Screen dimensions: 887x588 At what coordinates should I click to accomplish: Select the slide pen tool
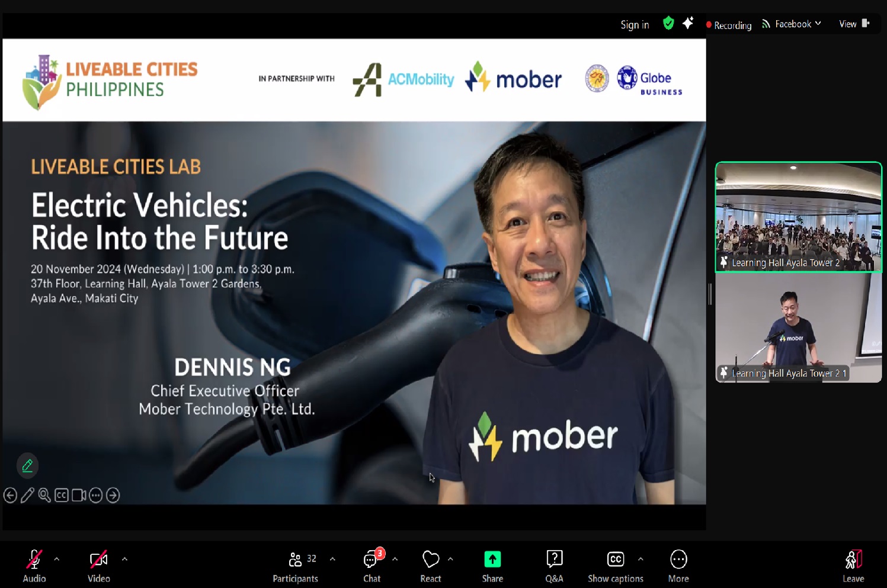pyautogui.click(x=27, y=495)
